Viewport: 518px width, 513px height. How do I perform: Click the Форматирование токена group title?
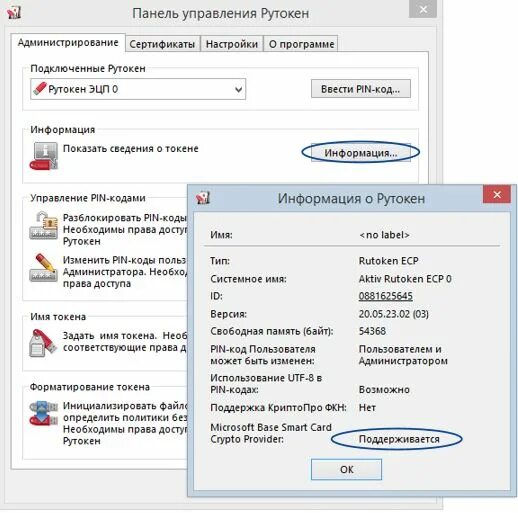click(x=90, y=387)
